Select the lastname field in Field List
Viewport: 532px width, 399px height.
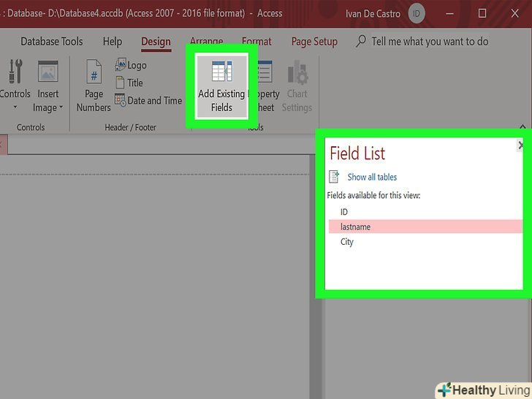click(425, 227)
